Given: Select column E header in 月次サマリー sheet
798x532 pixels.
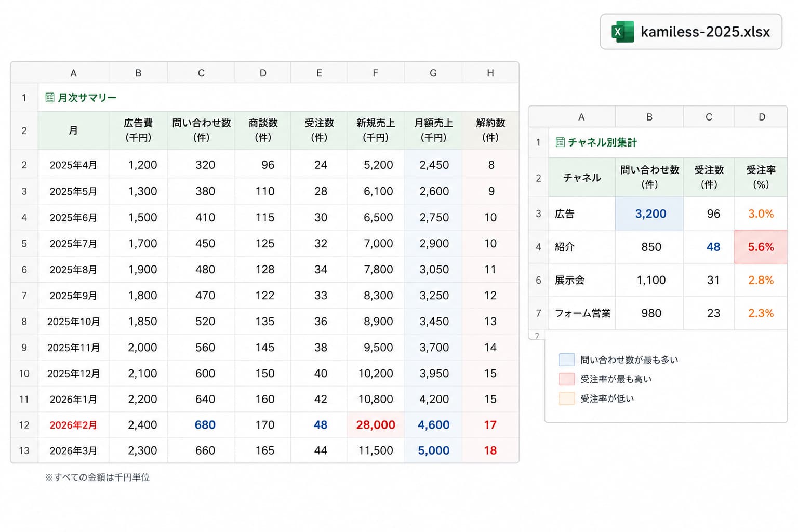Looking at the screenshot, I should (x=319, y=73).
